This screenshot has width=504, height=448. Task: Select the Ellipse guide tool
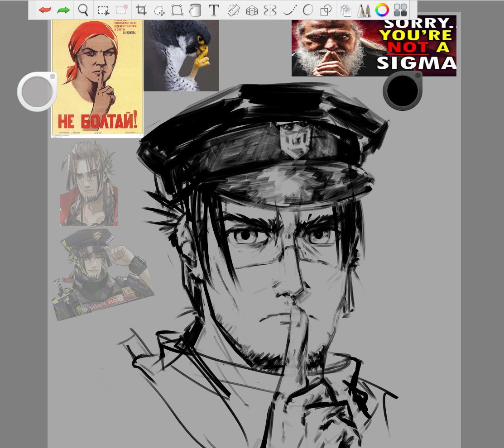(307, 10)
